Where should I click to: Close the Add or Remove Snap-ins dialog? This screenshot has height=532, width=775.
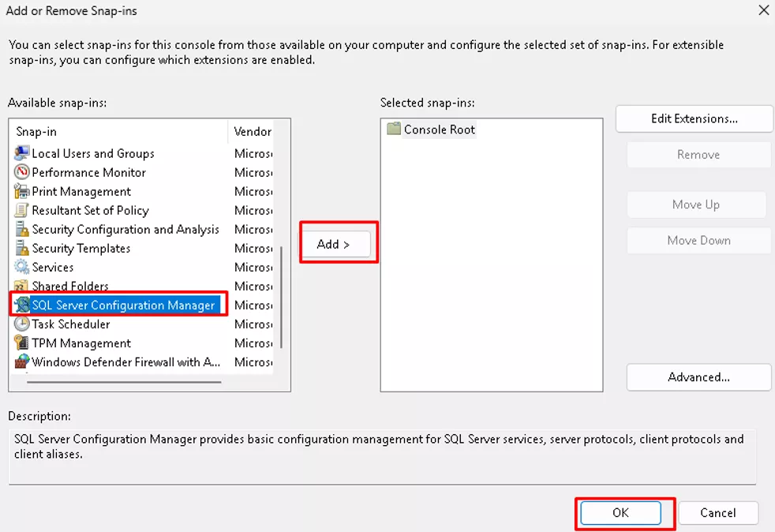pos(764,10)
